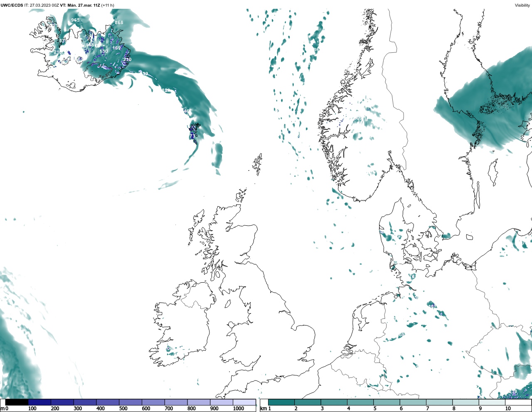Click the "UWC/ECDS" header text
The height and width of the screenshot is (412, 532).
click(x=12, y=5)
